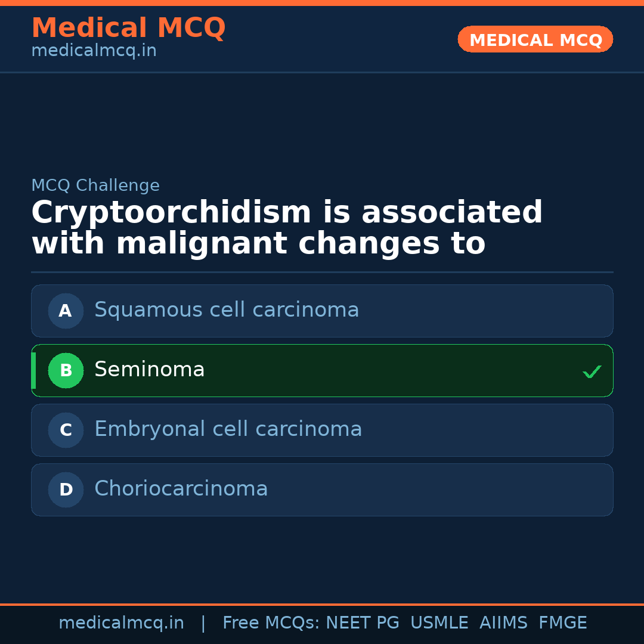Click the green checkmark on Seminoma option
This screenshot has width=644, height=644.
pyautogui.click(x=592, y=372)
